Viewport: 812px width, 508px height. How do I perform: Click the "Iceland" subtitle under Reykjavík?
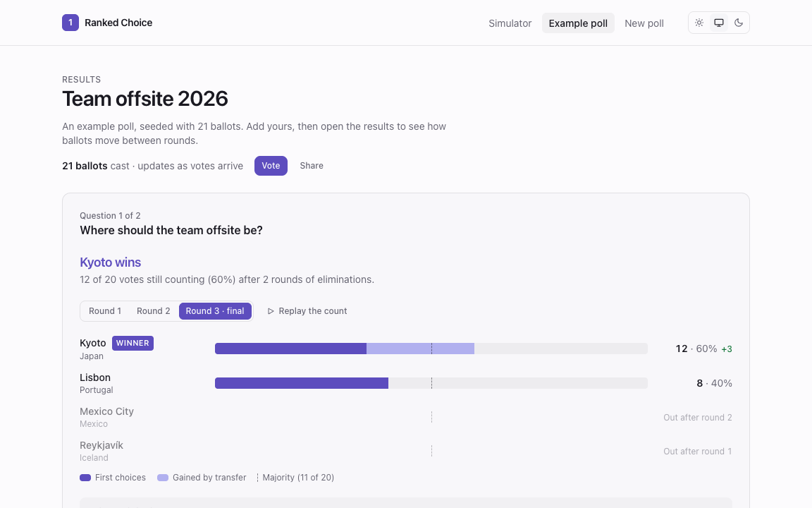[94, 458]
